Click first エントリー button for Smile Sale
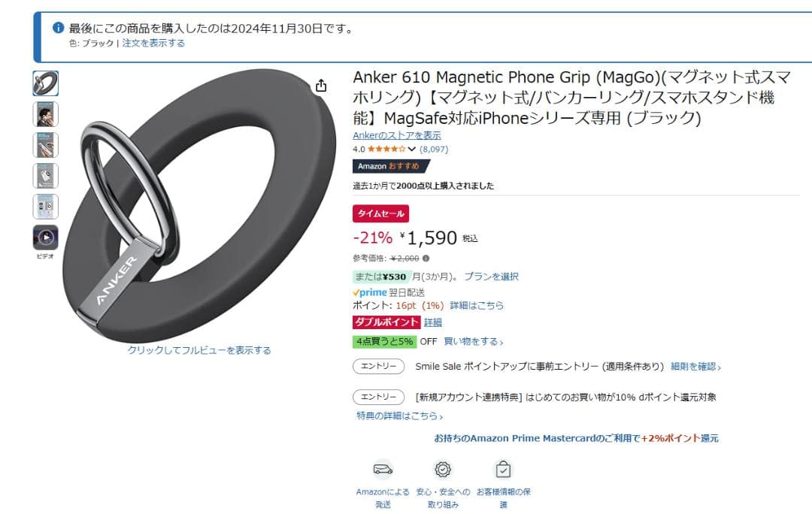Viewport: 812px width, 514px height. coord(378,366)
